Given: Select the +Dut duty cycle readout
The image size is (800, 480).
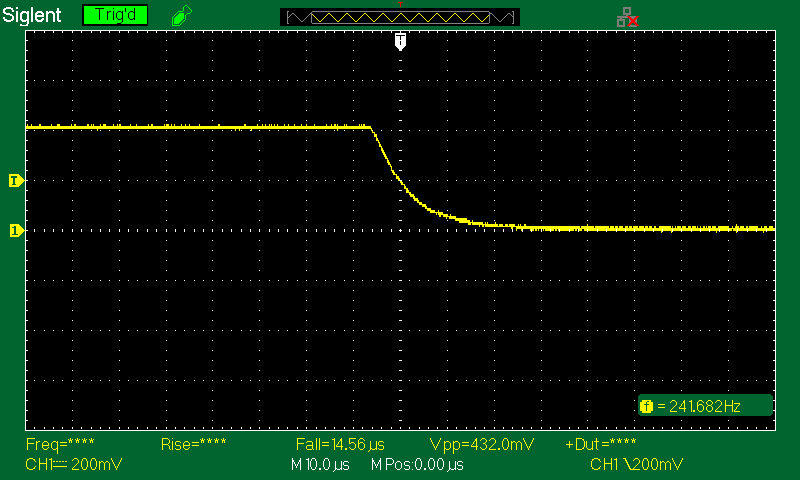Looking at the screenshot, I should [x=600, y=443].
